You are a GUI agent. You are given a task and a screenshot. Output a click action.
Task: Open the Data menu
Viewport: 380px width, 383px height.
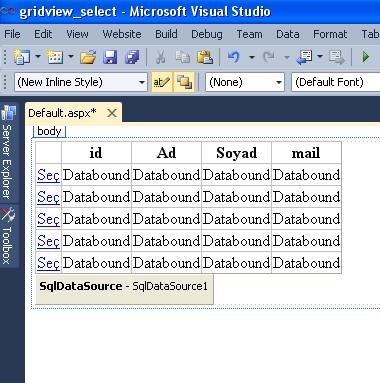pyautogui.click(x=287, y=34)
